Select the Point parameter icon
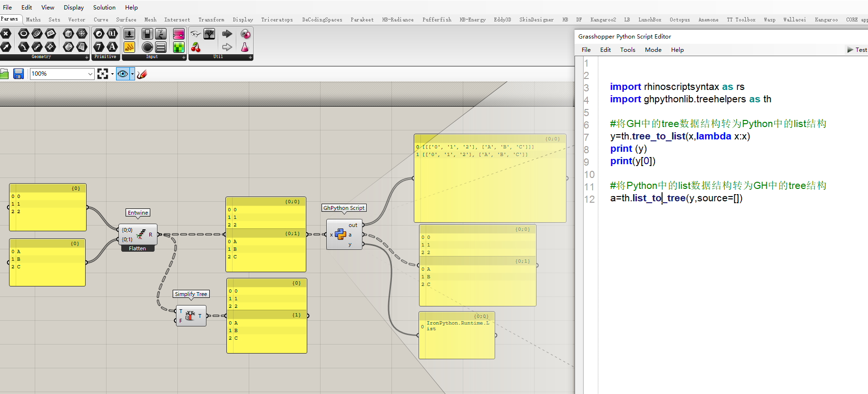This screenshot has width=868, height=394. click(6, 34)
